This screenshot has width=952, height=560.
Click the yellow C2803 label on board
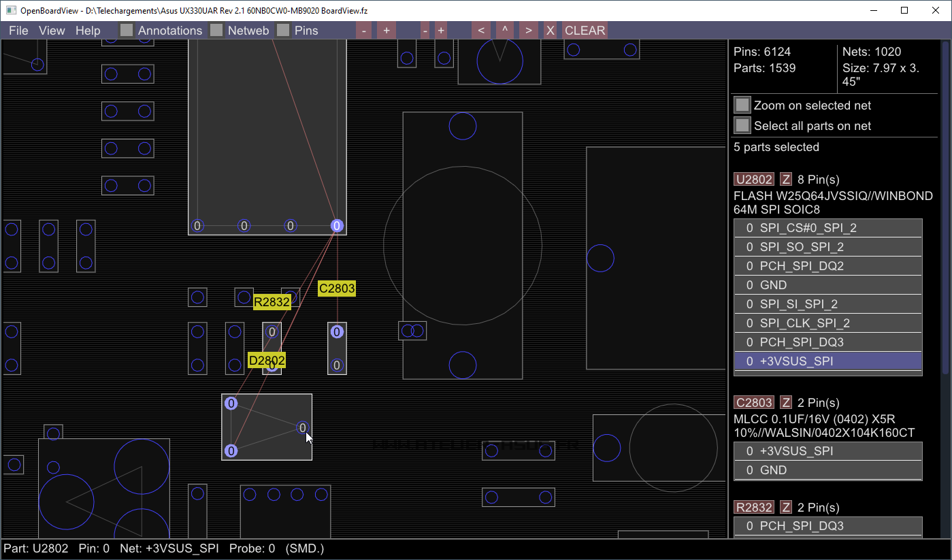tap(337, 289)
